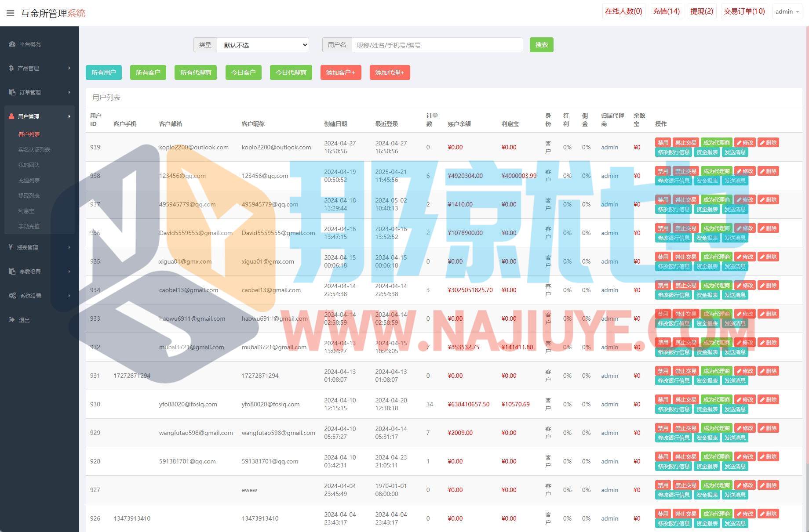Open the admin account dropdown

point(787,11)
